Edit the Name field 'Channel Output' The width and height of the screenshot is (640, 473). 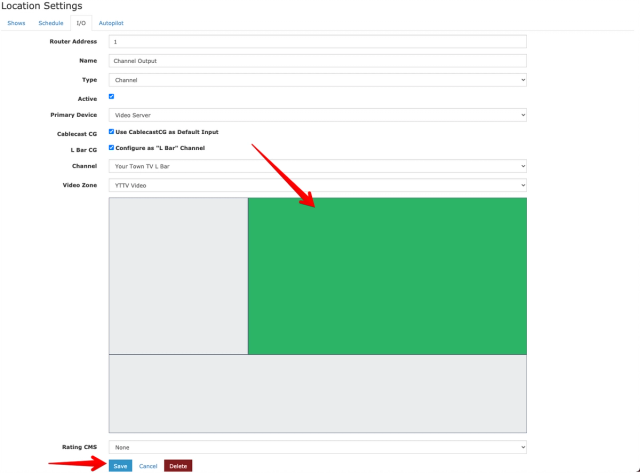318,61
